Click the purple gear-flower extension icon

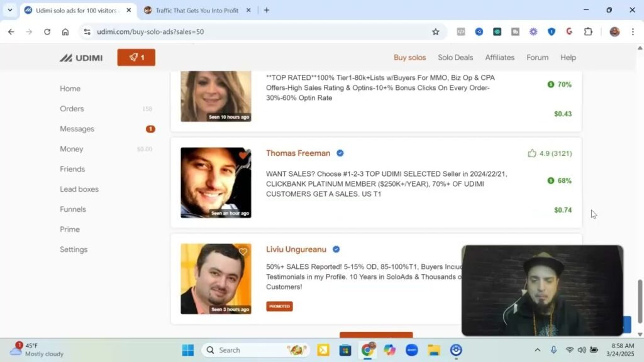pyautogui.click(x=533, y=31)
